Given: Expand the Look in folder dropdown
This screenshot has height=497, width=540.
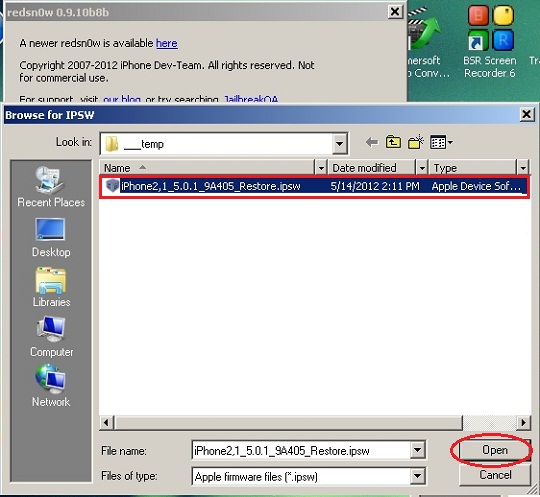Looking at the screenshot, I should (340, 144).
